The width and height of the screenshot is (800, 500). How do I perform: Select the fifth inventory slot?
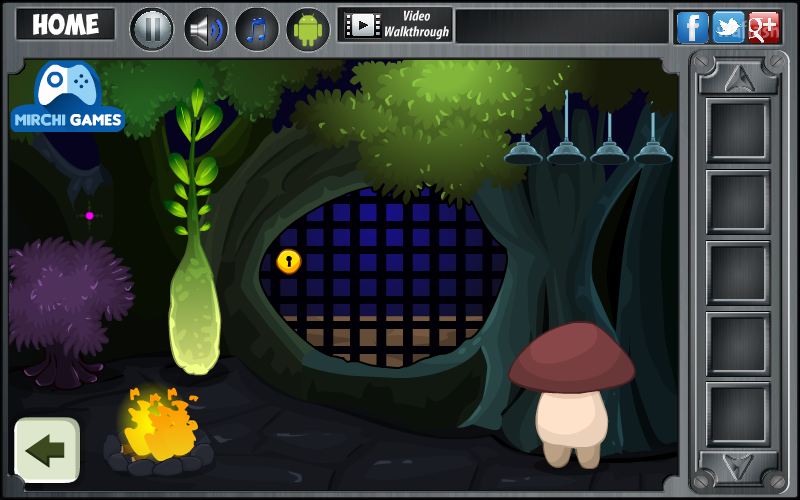click(738, 414)
